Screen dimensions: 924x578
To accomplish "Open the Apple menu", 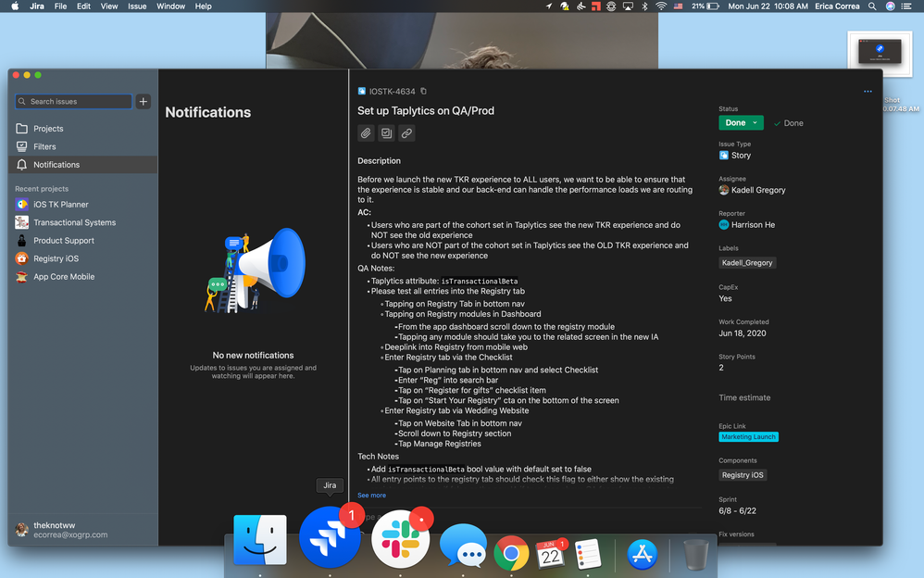I will (x=15, y=6).
